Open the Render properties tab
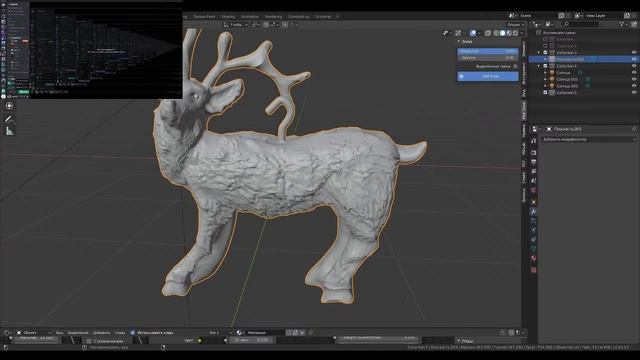The height and width of the screenshot is (360, 640). pyautogui.click(x=533, y=152)
